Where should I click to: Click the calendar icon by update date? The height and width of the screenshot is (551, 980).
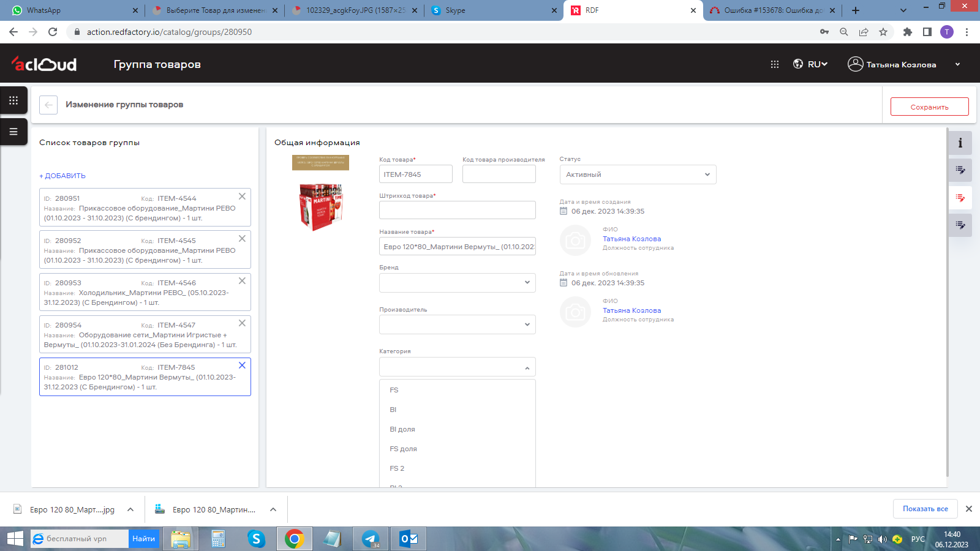(563, 283)
